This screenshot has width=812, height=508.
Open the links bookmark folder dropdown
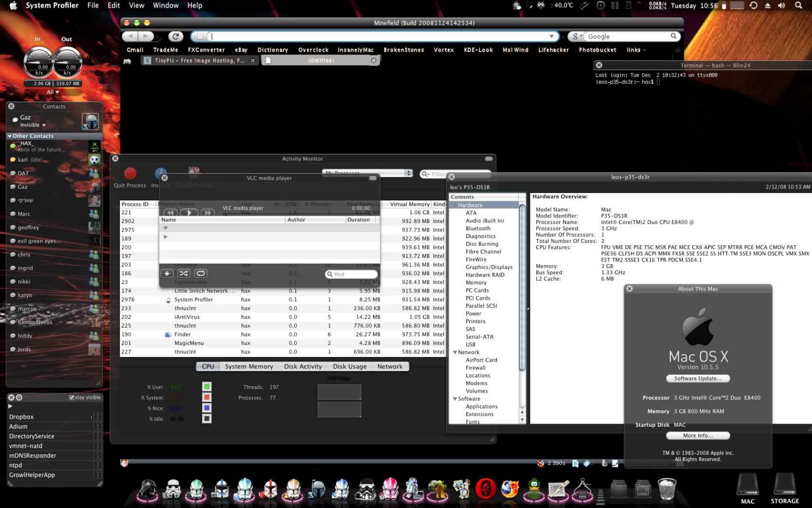pyautogui.click(x=636, y=50)
